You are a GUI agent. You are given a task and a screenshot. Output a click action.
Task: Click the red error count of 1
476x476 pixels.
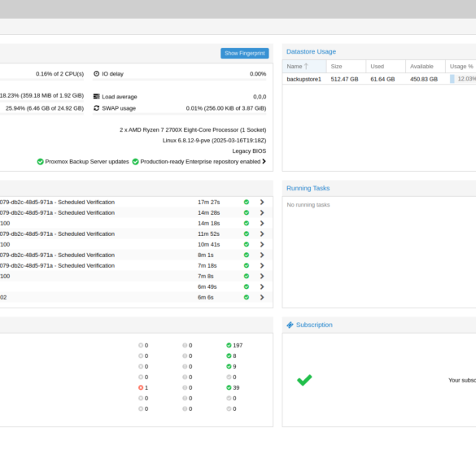tap(143, 387)
